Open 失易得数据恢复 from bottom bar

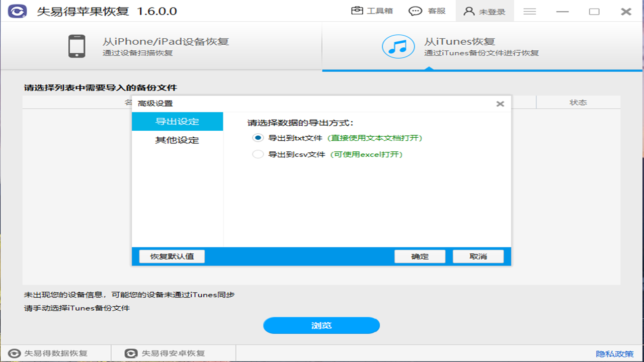tap(49, 353)
